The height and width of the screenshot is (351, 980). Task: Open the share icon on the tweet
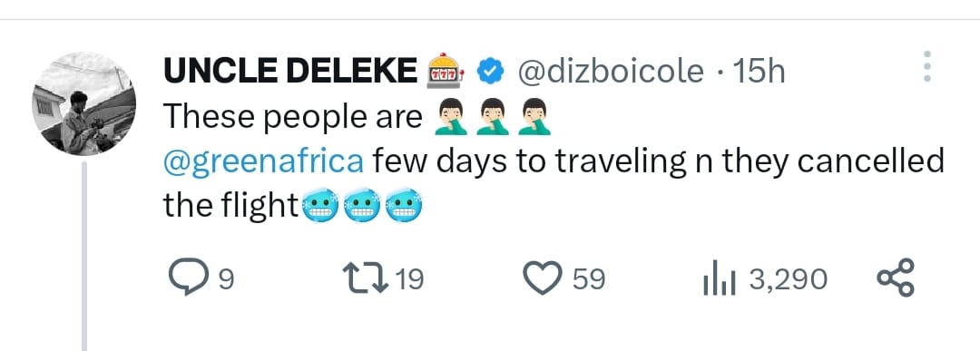(896, 278)
